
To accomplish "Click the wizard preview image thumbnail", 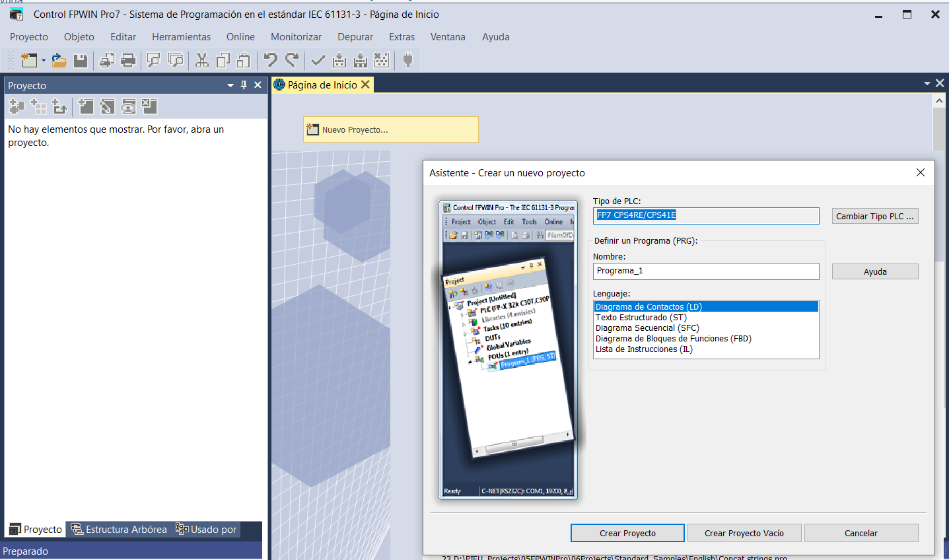I will click(509, 349).
